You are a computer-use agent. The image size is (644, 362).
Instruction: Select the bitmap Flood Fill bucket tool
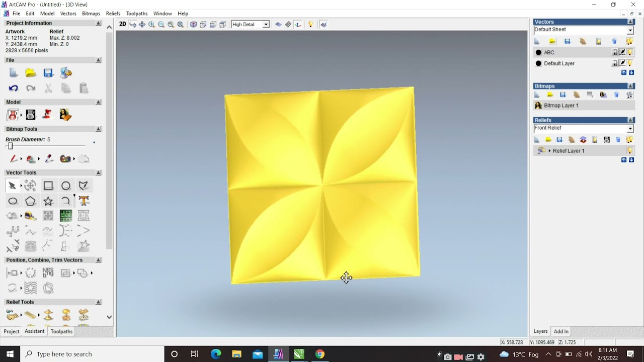pyautogui.click(x=31, y=159)
